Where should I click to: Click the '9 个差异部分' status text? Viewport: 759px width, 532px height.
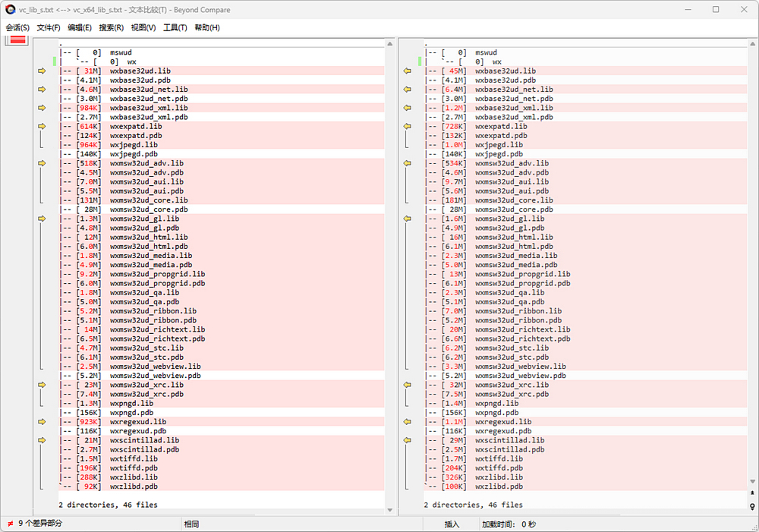pos(40,524)
